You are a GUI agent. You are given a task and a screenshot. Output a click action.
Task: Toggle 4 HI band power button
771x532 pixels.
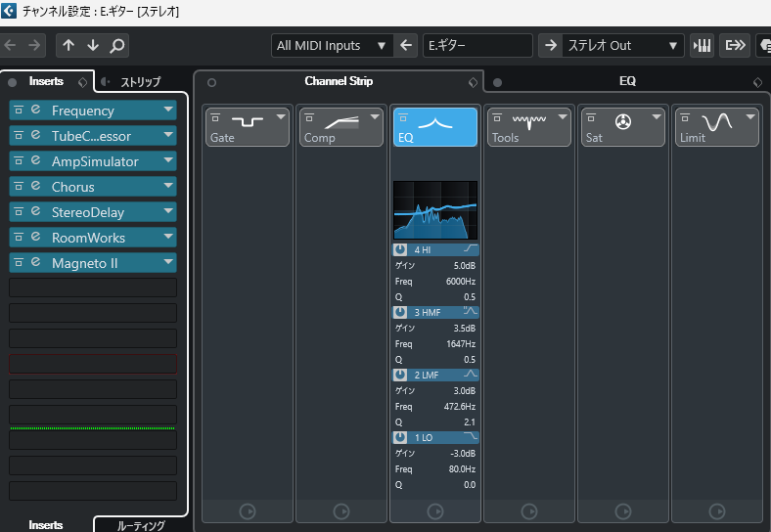coord(400,249)
